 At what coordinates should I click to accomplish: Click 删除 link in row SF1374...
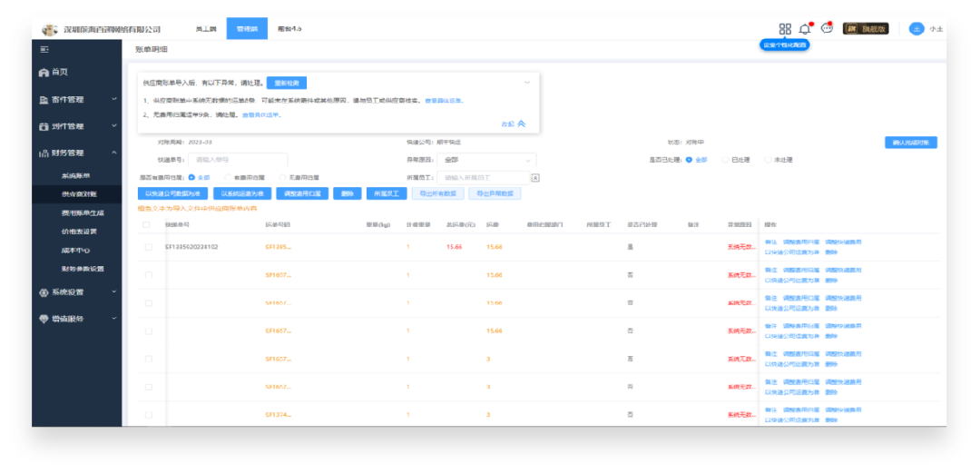(x=830, y=420)
